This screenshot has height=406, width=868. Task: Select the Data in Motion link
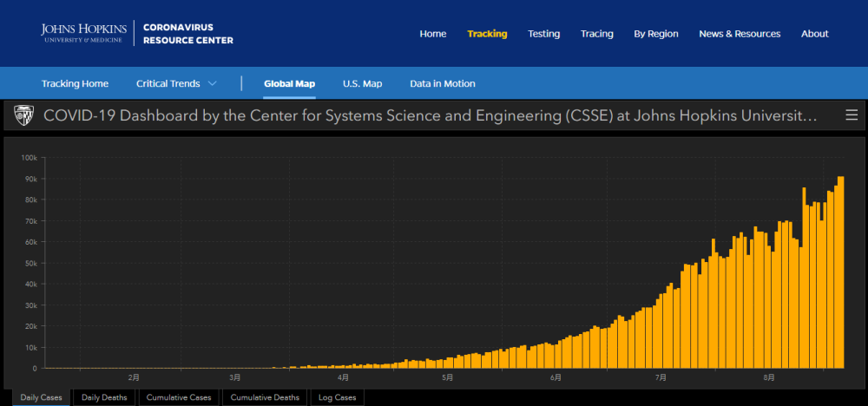[442, 84]
